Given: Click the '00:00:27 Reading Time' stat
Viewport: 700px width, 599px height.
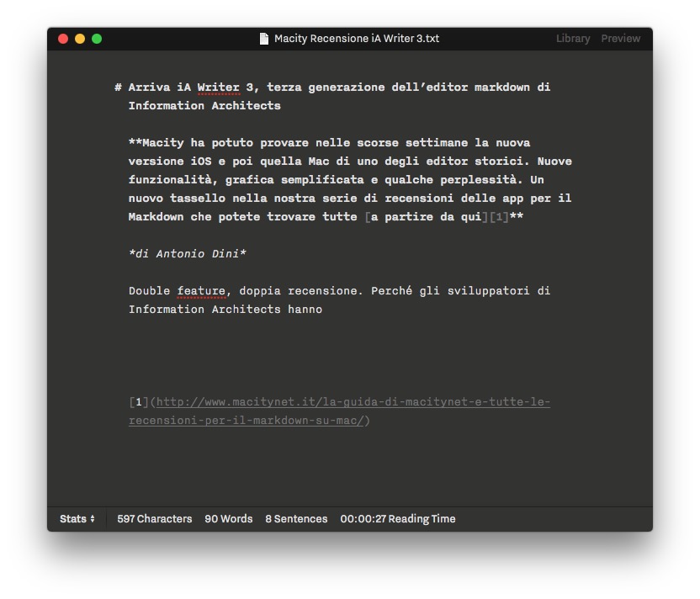Looking at the screenshot, I should point(398,519).
